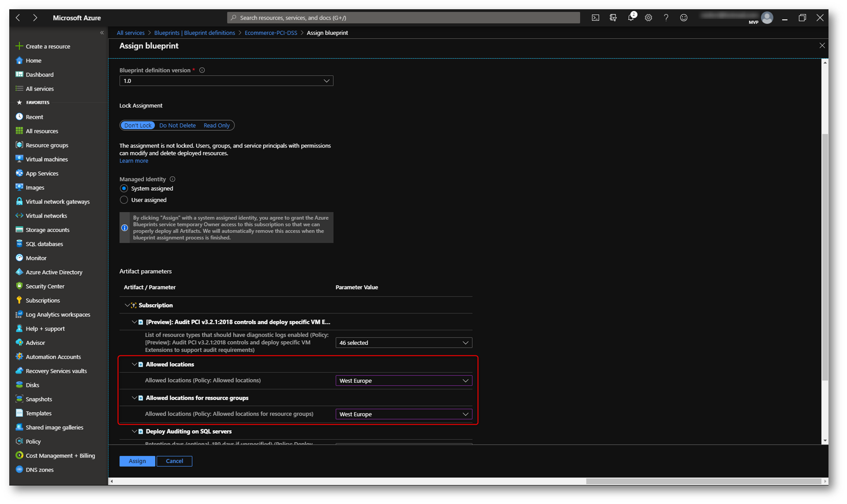Go to Blueprints | Blueprint definitions breadcrumb
Viewport: 847px width, 504px height.
pyautogui.click(x=194, y=33)
